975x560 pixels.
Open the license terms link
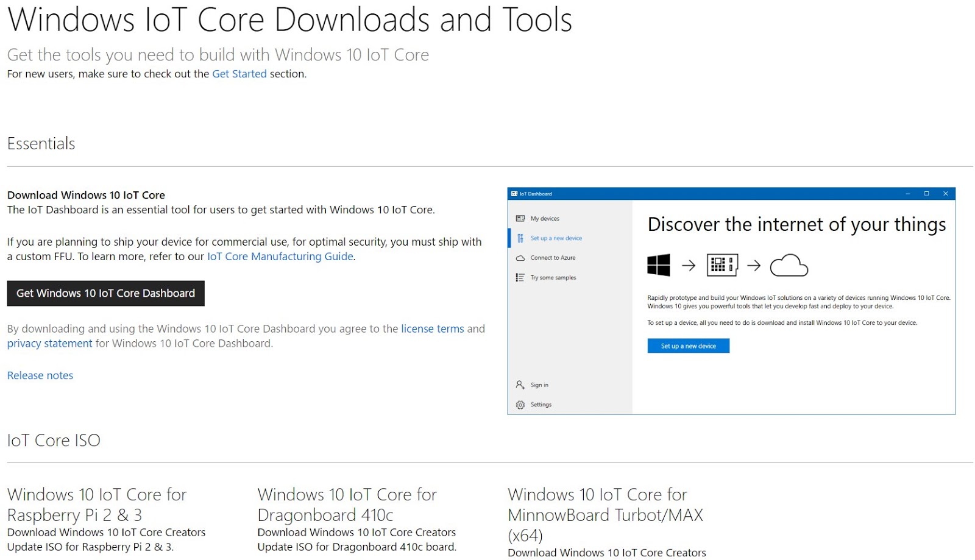point(432,328)
